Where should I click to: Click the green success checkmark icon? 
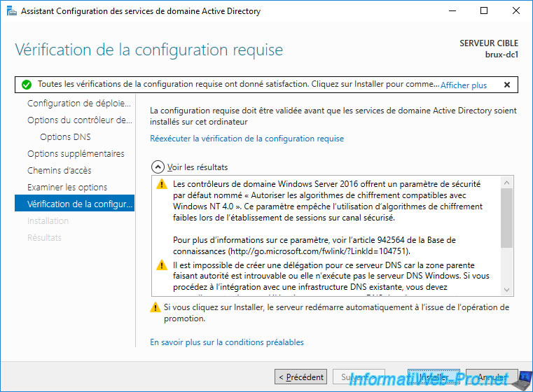pos(27,85)
